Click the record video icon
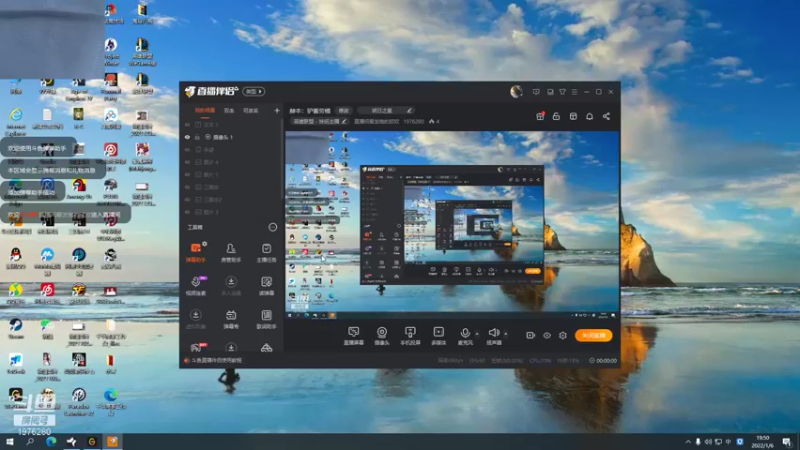 point(531,335)
